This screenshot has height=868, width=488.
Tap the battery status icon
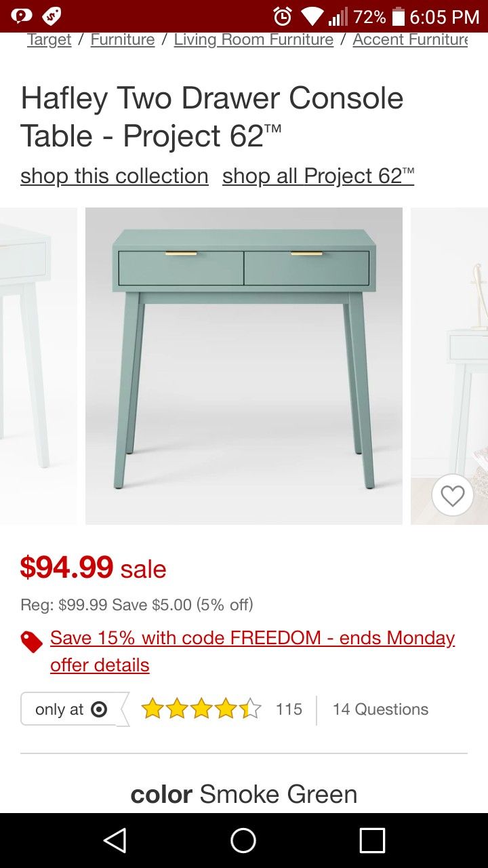coord(398,16)
